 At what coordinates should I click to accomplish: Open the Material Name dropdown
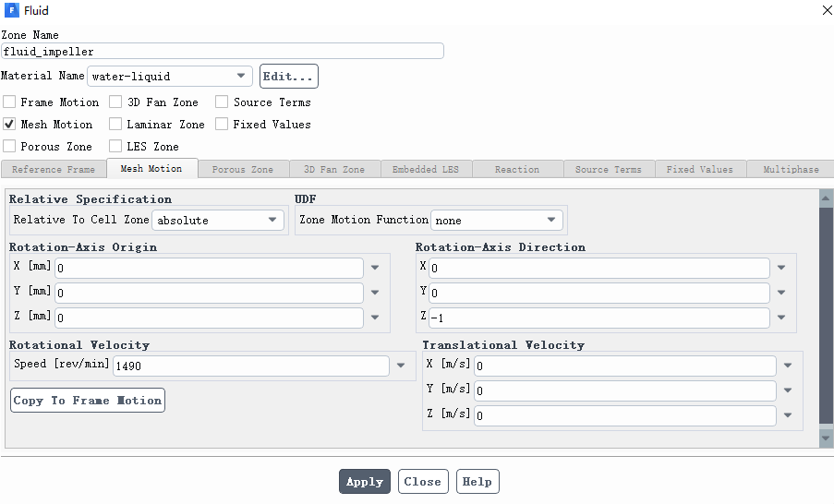tap(241, 76)
